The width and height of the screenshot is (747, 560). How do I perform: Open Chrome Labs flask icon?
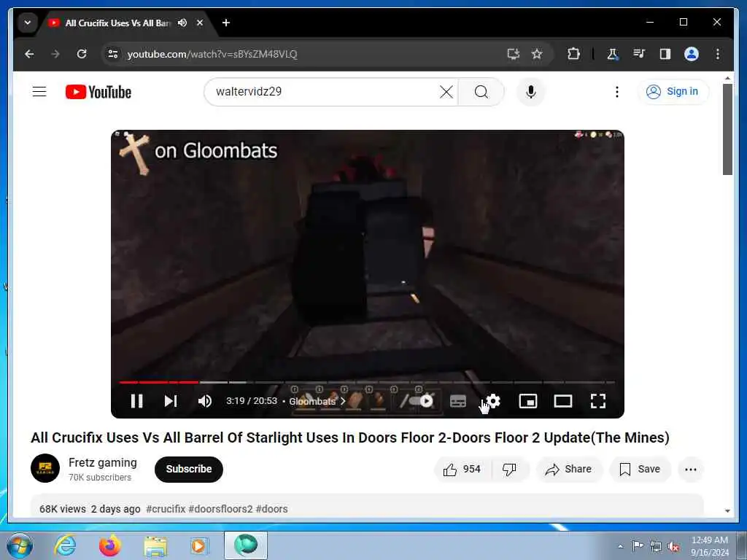(613, 54)
